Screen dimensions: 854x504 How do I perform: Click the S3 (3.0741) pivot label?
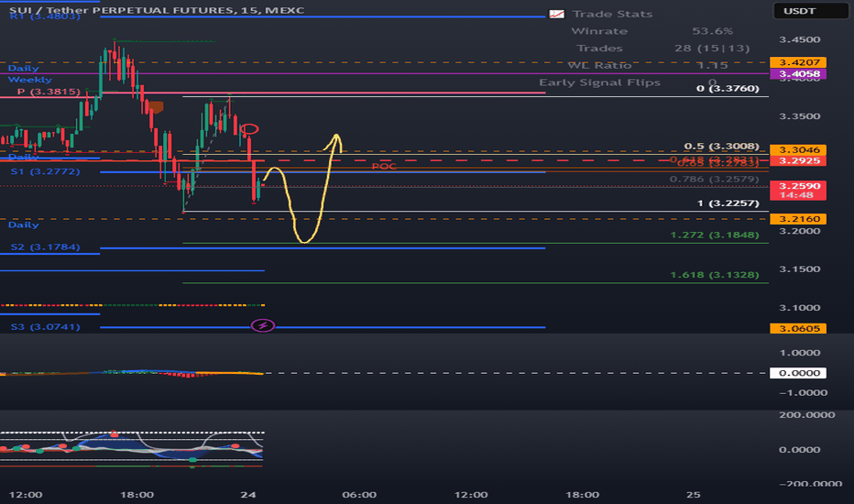[45, 326]
